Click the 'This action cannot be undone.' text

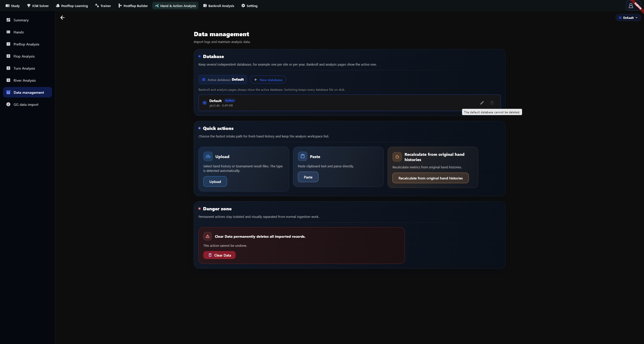[225, 245]
